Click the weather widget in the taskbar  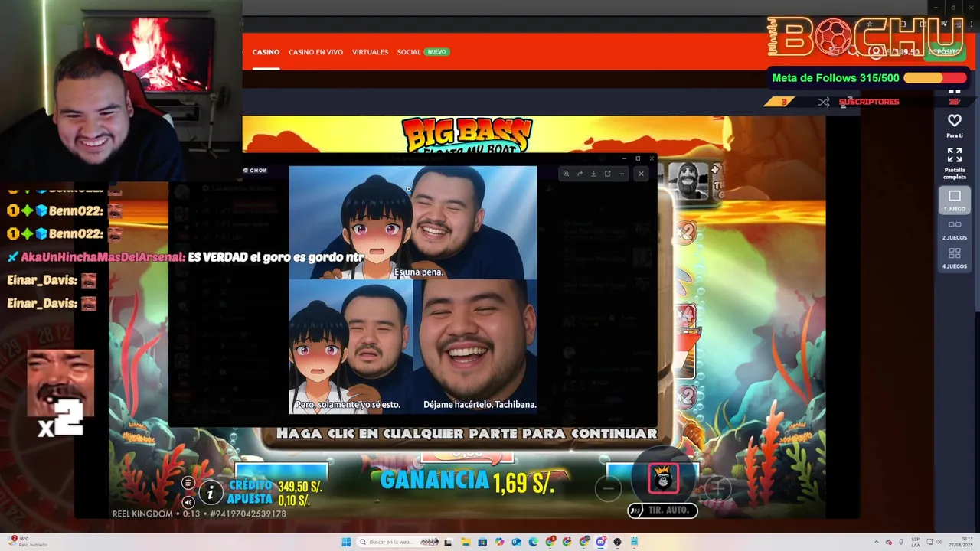27,542
